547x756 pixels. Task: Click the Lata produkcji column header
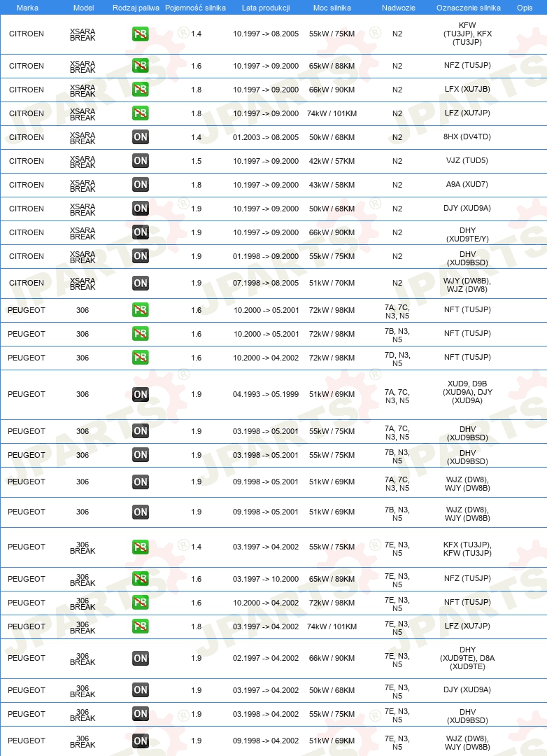pyautogui.click(x=266, y=8)
